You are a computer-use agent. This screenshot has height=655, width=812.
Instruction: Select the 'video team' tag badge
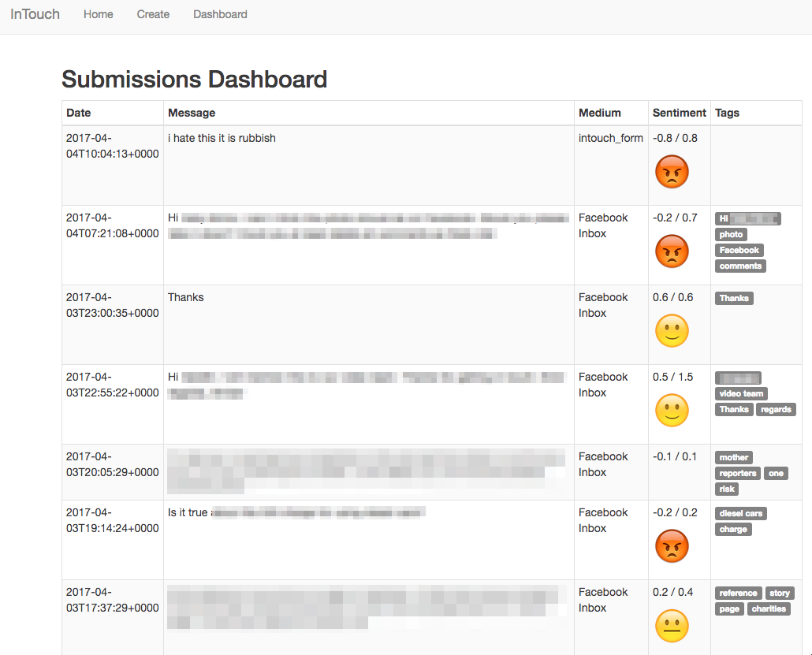[741, 393]
